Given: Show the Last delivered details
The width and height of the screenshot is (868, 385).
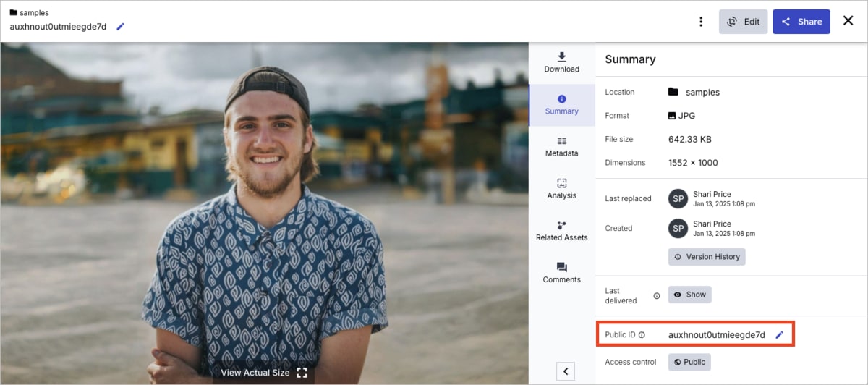Looking at the screenshot, I should coord(690,295).
